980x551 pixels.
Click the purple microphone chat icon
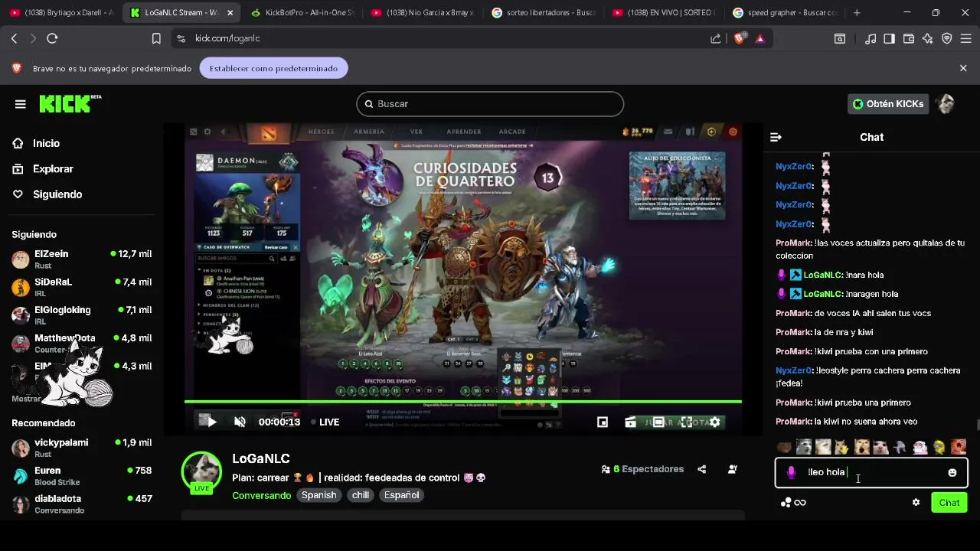pyautogui.click(x=791, y=472)
